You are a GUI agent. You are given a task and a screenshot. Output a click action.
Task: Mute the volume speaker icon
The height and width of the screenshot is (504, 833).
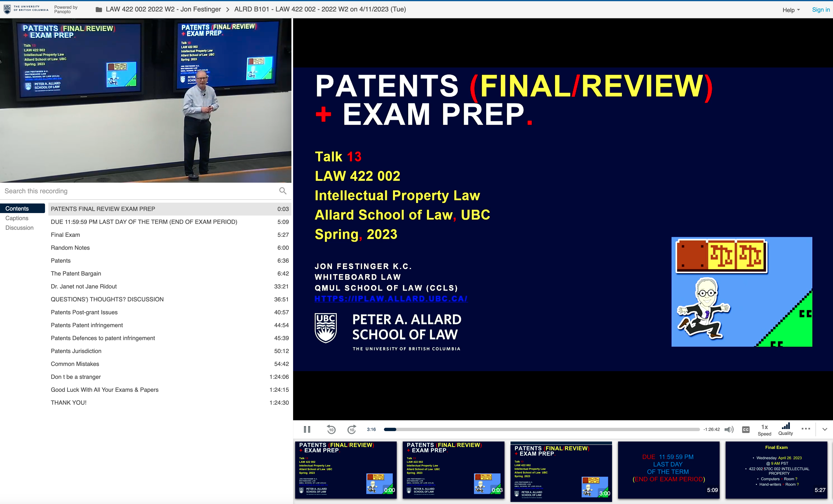point(729,429)
